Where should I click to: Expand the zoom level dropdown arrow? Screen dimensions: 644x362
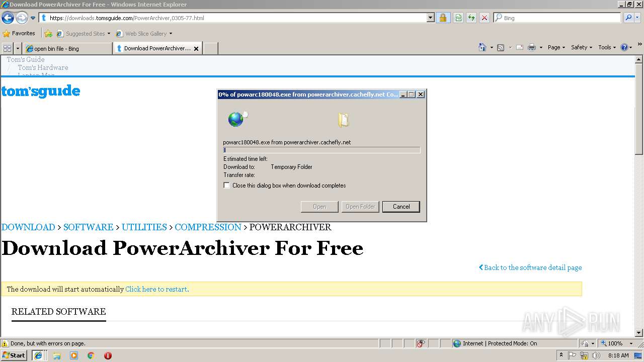631,343
